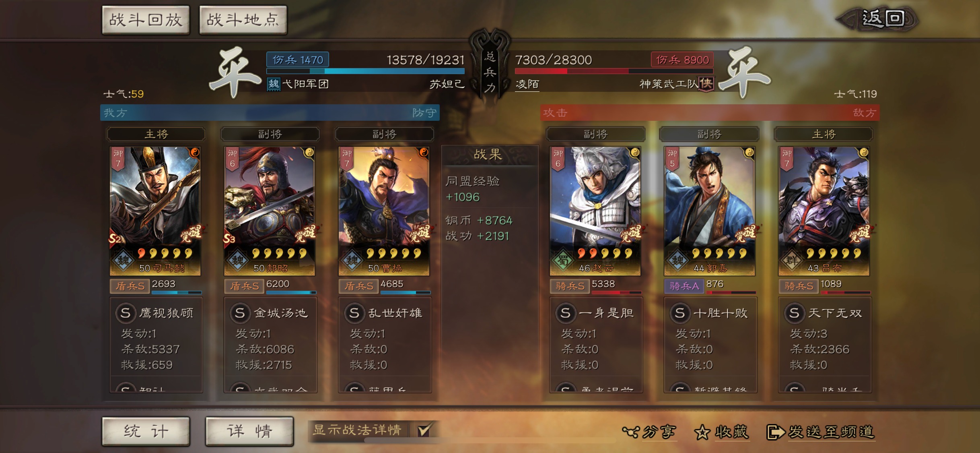Click the 魏 faction badge beside 弋阳军团

pyautogui.click(x=274, y=84)
